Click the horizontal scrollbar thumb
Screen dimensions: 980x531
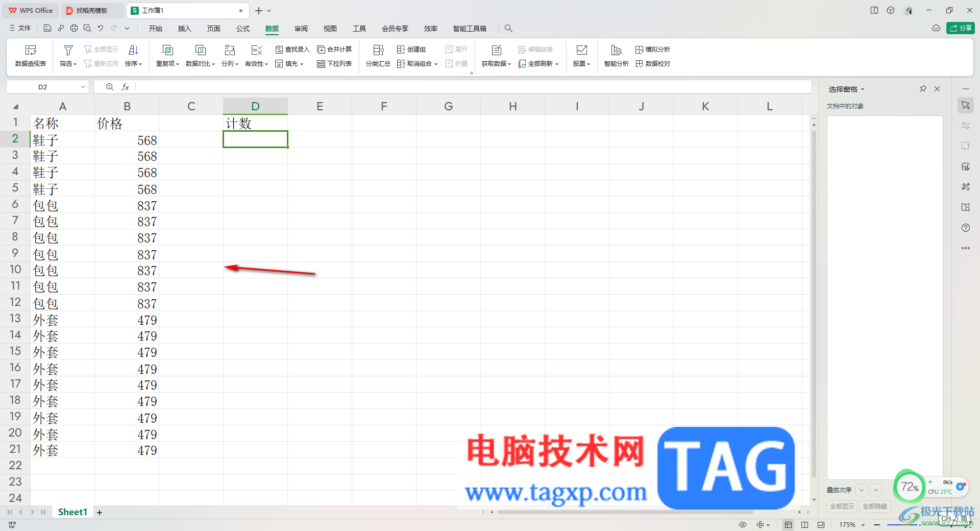click(x=625, y=512)
